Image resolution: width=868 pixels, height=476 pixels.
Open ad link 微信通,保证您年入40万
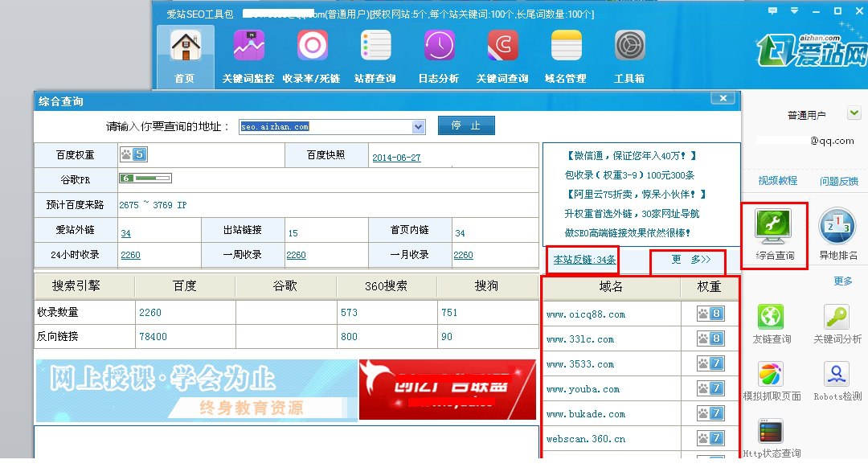click(631, 156)
